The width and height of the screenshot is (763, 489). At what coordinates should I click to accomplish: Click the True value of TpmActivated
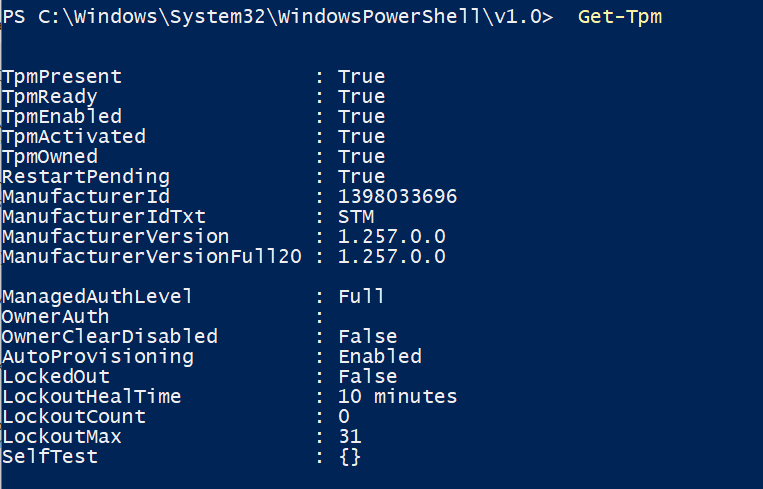pos(362,136)
